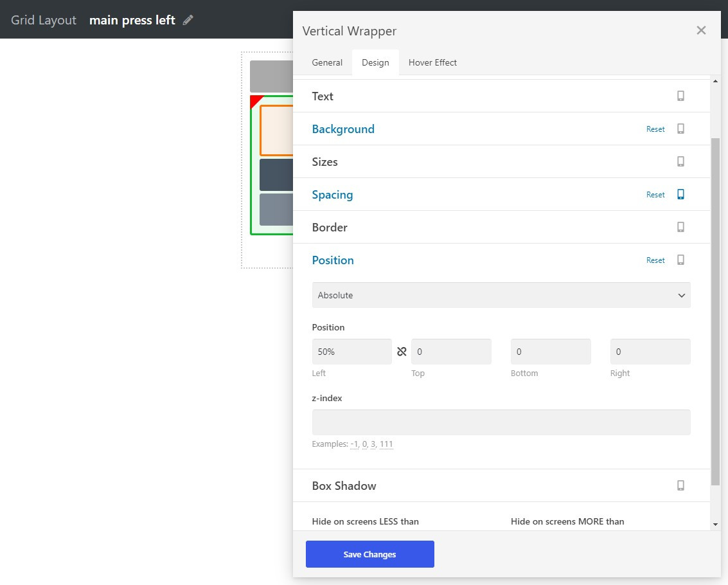Toggle responsive device icon for Position

680,260
